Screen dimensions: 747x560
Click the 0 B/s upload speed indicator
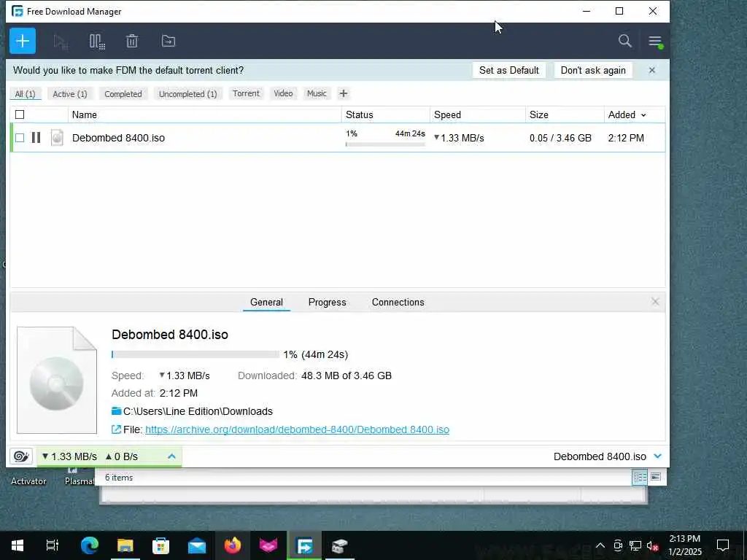[x=122, y=456]
